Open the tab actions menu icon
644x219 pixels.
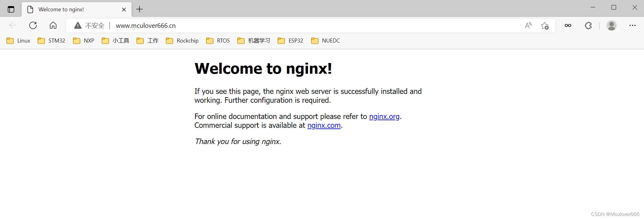click(x=11, y=9)
